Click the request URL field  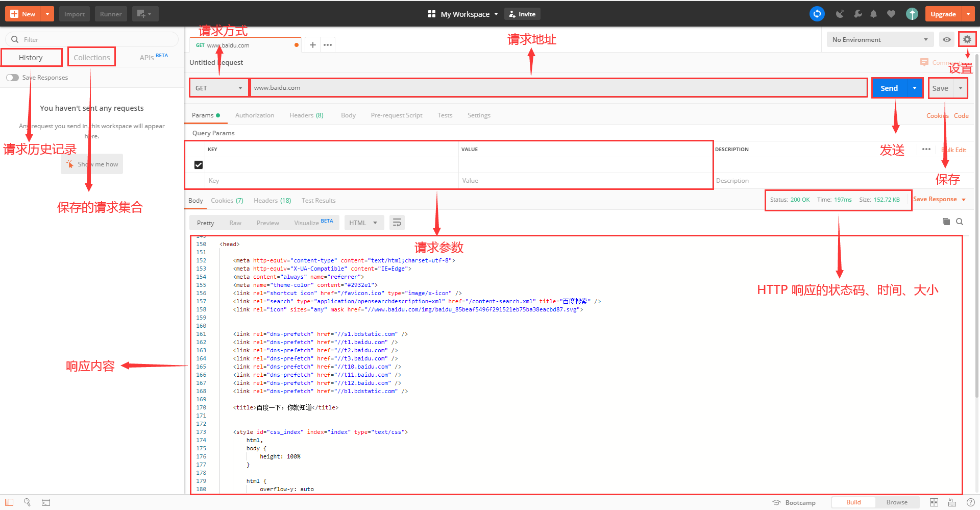pos(559,88)
